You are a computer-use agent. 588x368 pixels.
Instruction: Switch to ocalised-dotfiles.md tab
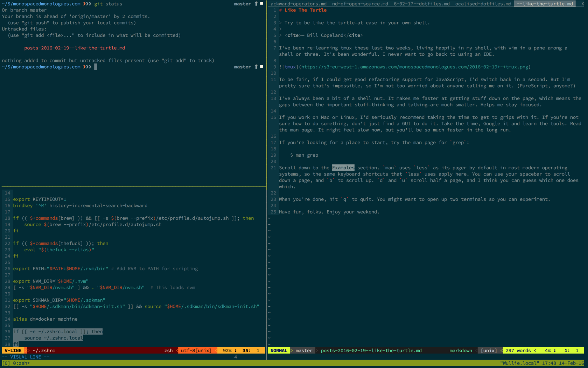point(483,4)
